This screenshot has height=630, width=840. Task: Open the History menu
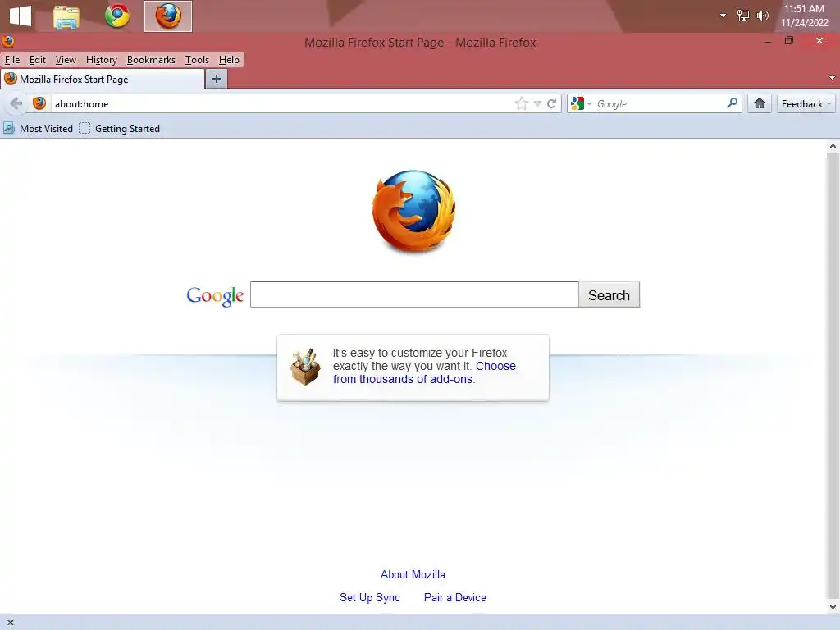[101, 59]
